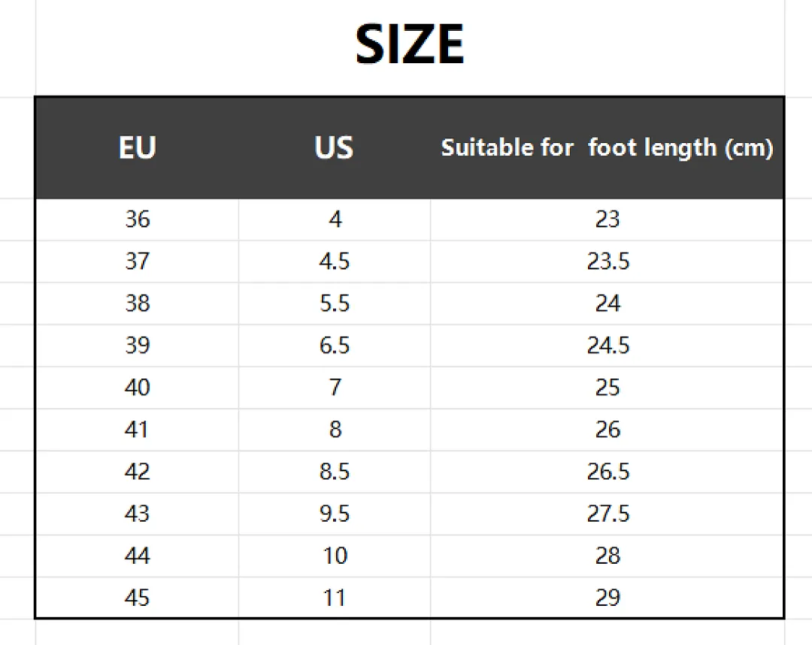Image resolution: width=812 pixels, height=645 pixels.
Task: Click the US size 6.5 cell
Action: [335, 346]
